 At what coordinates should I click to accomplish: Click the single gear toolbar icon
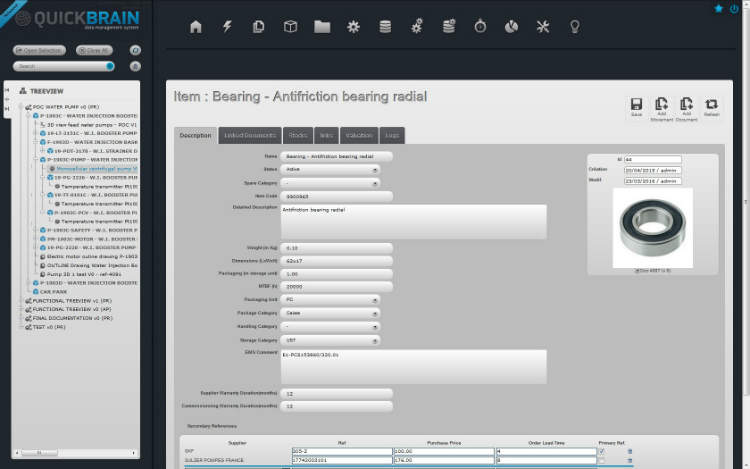pyautogui.click(x=353, y=26)
